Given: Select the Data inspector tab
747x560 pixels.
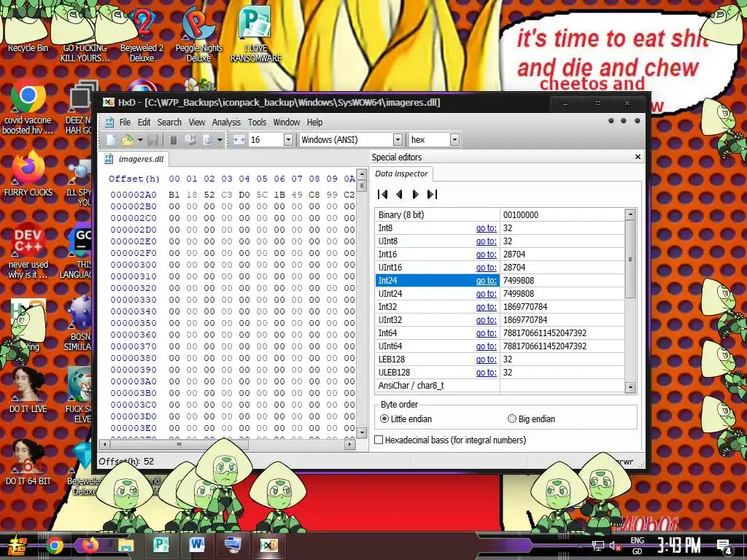Looking at the screenshot, I should coord(402,174).
